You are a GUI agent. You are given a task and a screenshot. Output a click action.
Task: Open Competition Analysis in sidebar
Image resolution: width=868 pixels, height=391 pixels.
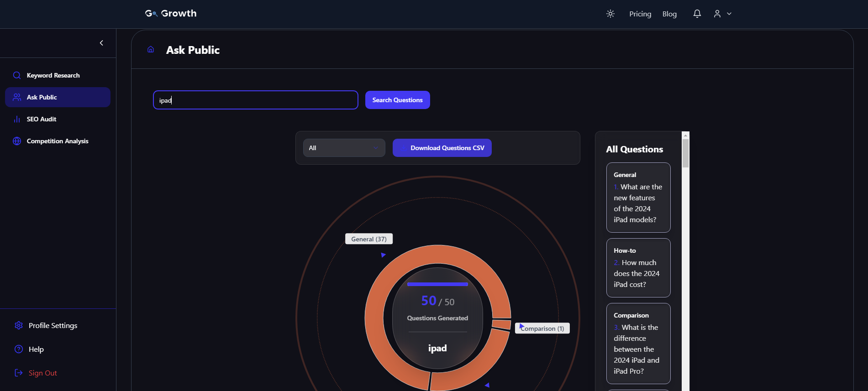coord(58,141)
